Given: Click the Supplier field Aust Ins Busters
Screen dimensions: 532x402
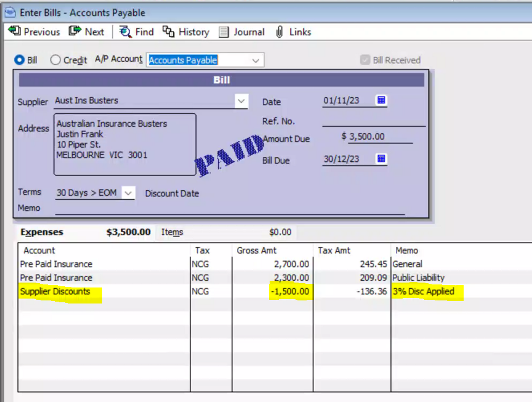Looking at the screenshot, I should coord(144,101).
